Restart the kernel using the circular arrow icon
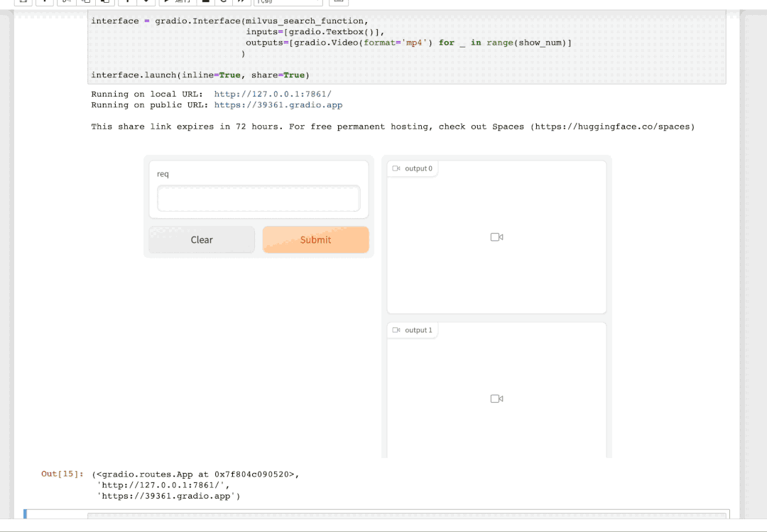This screenshot has height=532, width=767. (x=223, y=2)
